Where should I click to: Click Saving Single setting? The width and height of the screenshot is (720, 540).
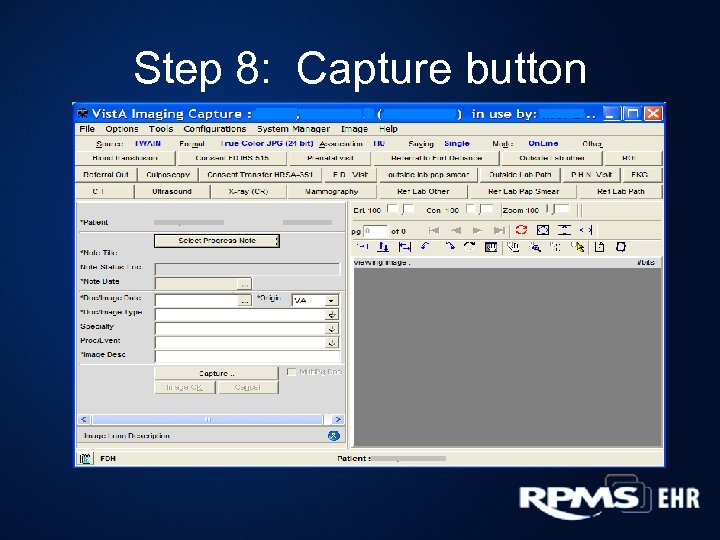coord(457,144)
